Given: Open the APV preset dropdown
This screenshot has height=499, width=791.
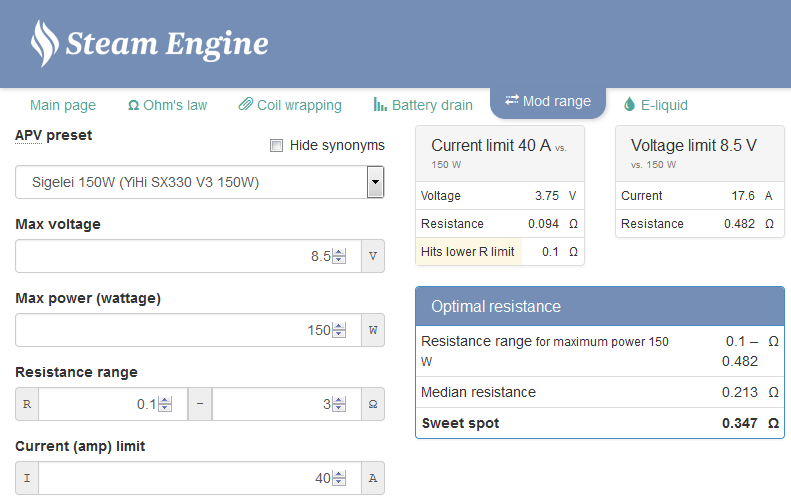Looking at the screenshot, I should click(375, 182).
